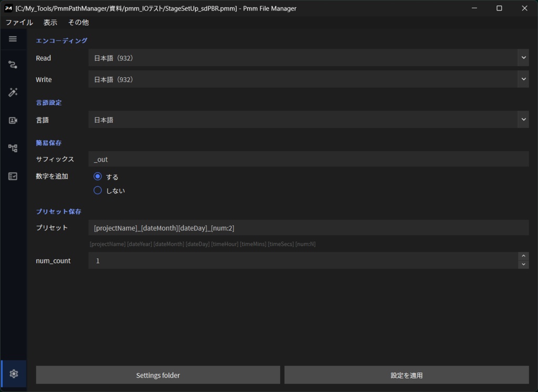
Task: Increment the num_count value
Action: [x=524, y=258]
